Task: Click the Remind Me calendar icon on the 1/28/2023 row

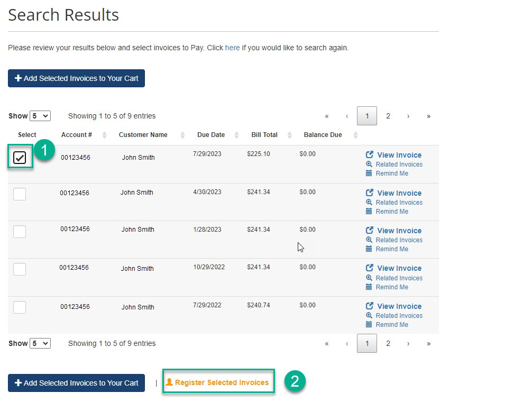Action: (x=370, y=249)
